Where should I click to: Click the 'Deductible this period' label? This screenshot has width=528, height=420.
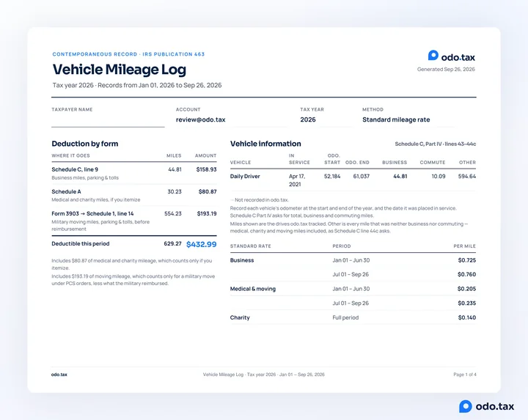(x=81, y=243)
